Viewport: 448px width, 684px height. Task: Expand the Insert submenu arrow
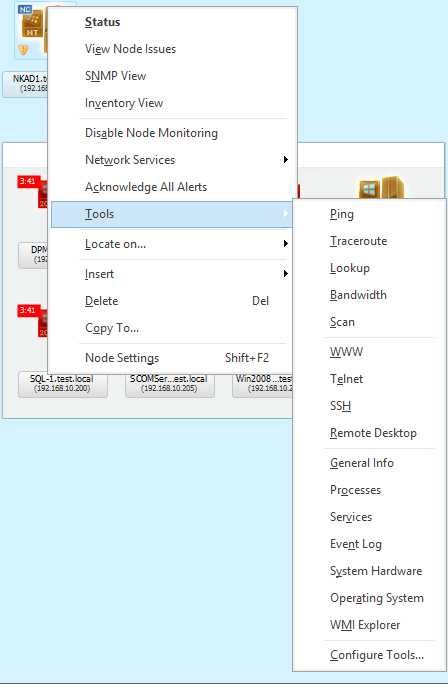285,274
